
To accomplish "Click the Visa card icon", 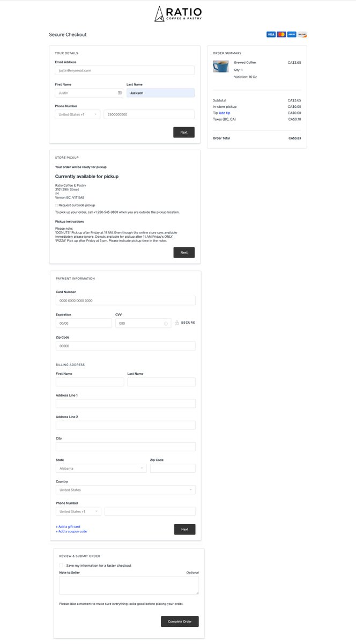I will click(x=271, y=34).
